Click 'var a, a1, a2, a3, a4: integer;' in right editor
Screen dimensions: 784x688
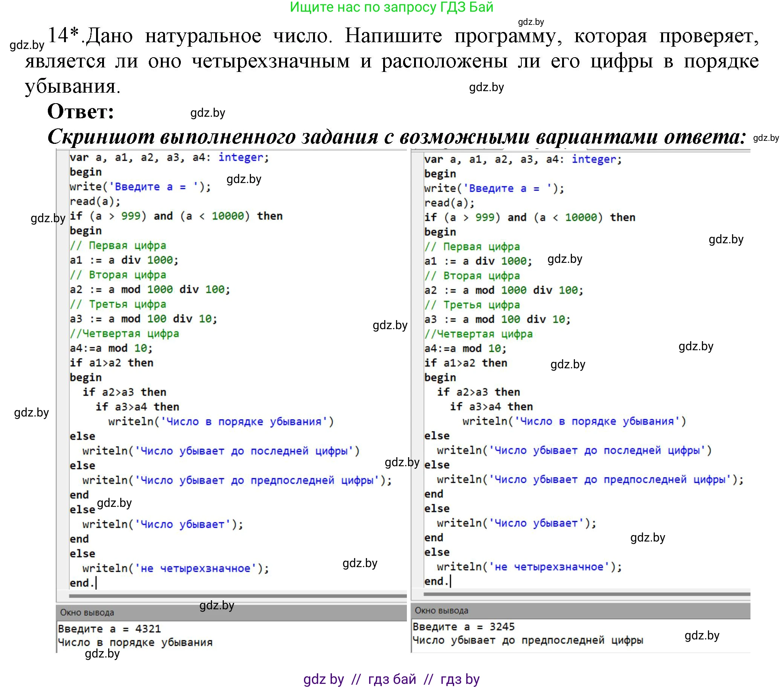pyautogui.click(x=523, y=159)
